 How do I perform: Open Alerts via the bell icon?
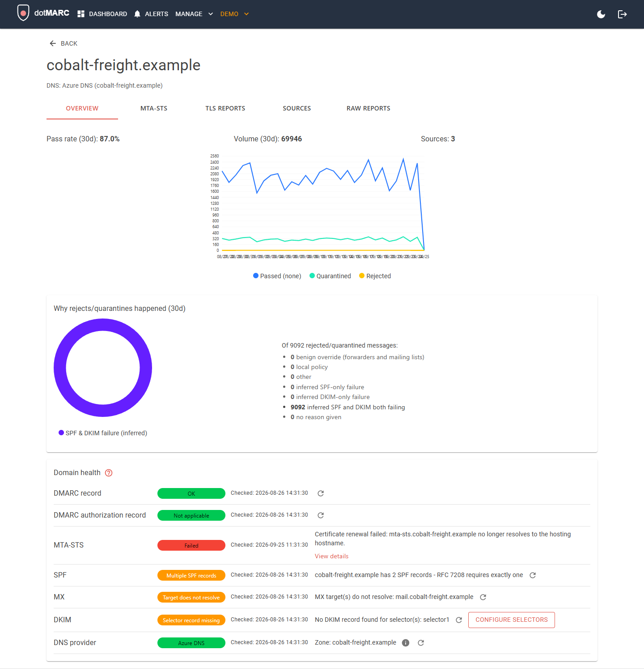click(x=137, y=14)
